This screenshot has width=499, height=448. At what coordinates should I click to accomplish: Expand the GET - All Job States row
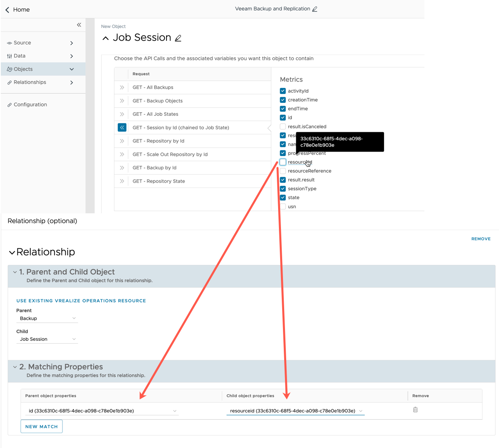pos(122,114)
